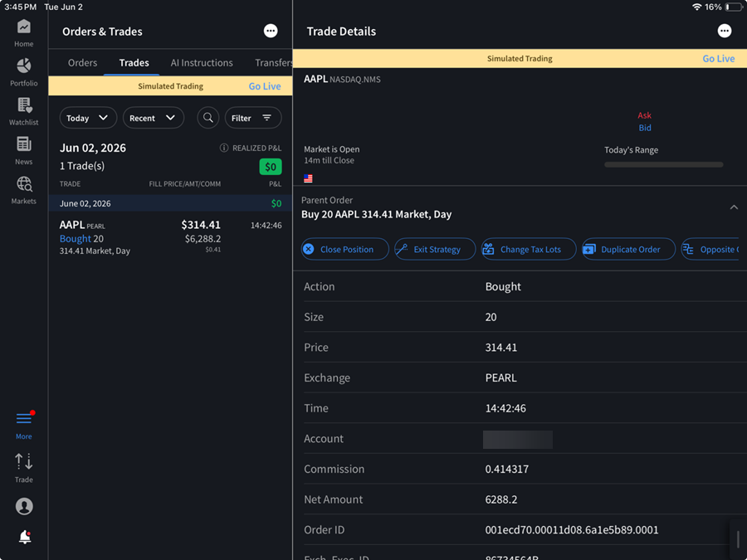
Task: Click the $6,288.2 amount in trade list
Action: click(x=203, y=239)
